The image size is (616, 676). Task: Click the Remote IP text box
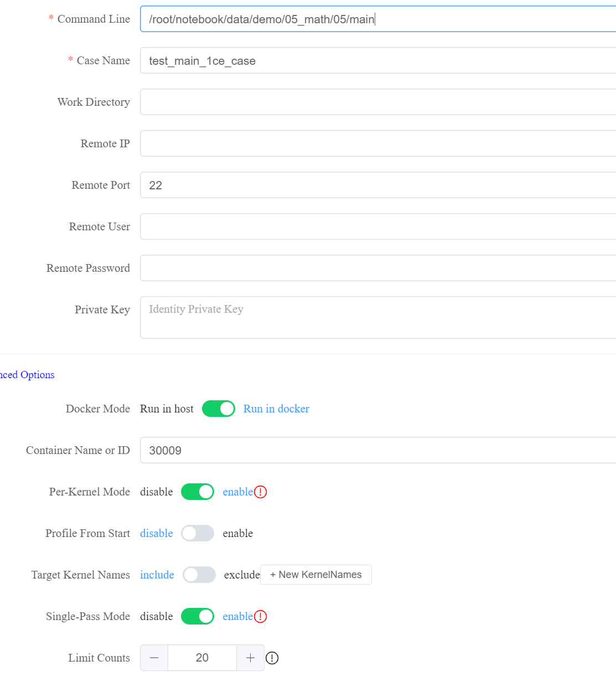(376, 143)
